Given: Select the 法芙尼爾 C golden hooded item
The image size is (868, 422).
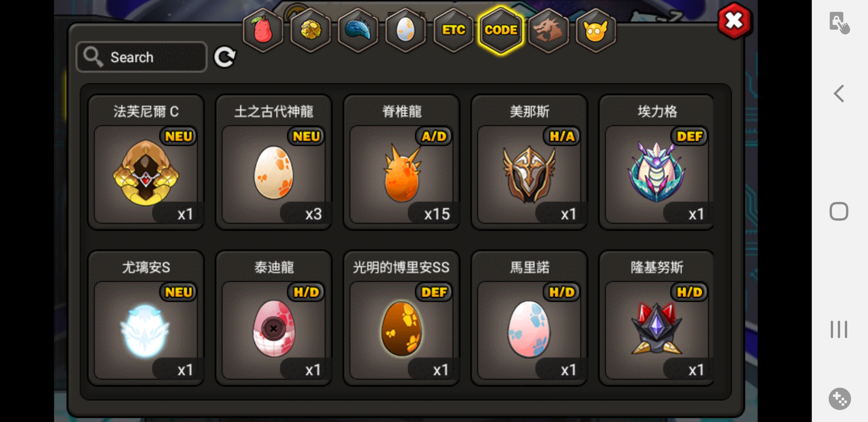Looking at the screenshot, I should click(146, 162).
